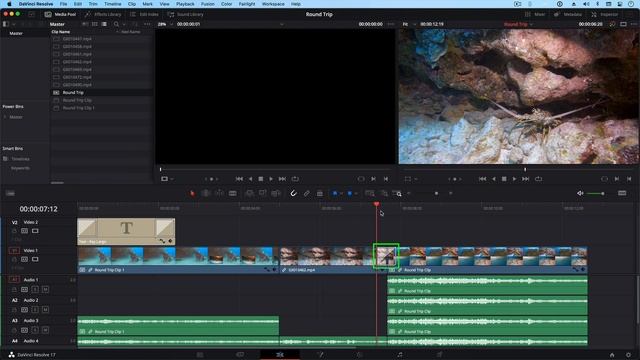Image resolution: width=640 pixels, height=360 pixels.
Task: Toggle loop in source viewer
Action: (x=295, y=179)
